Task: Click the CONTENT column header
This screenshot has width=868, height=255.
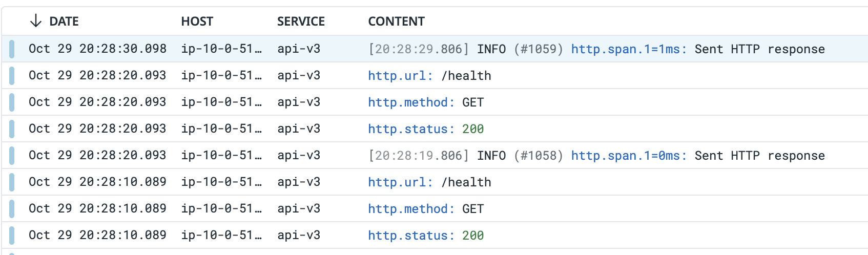Action: click(x=396, y=22)
